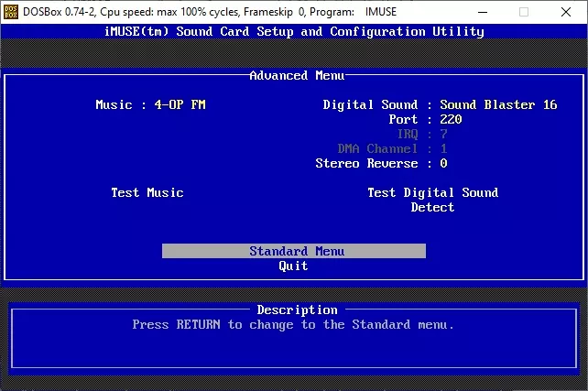Select Stereo Reverse : 0 setting

[381, 163]
